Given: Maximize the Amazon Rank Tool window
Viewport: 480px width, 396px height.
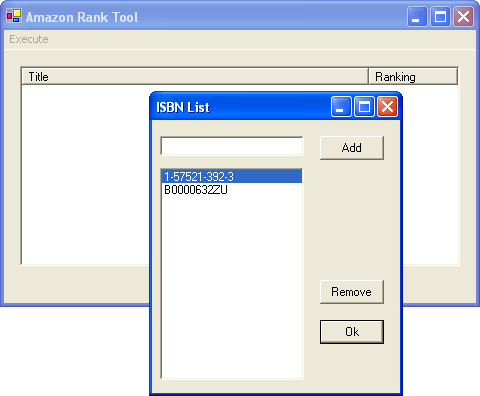Looking at the screenshot, I should tap(440, 16).
